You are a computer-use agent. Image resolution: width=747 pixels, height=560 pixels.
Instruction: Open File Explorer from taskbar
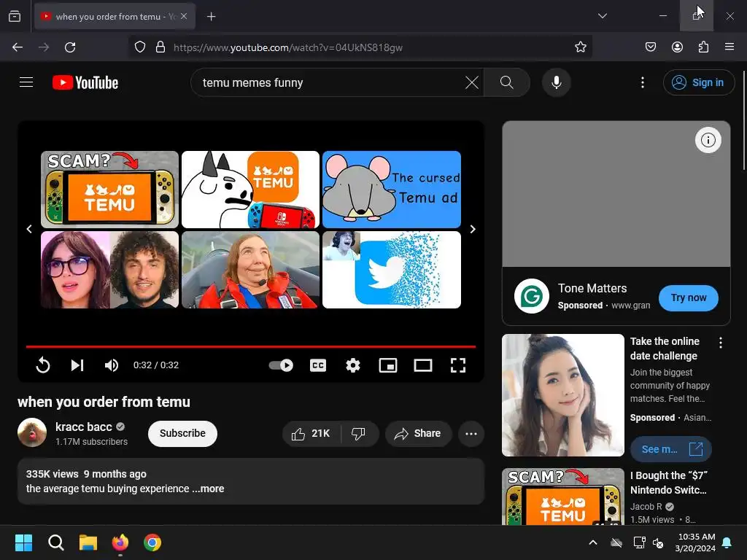click(x=88, y=542)
